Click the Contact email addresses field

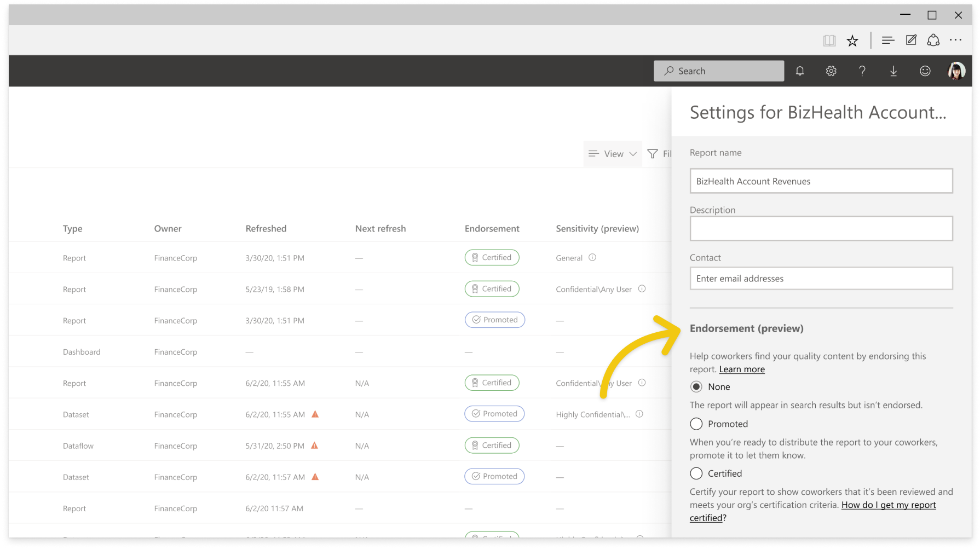[x=821, y=278]
